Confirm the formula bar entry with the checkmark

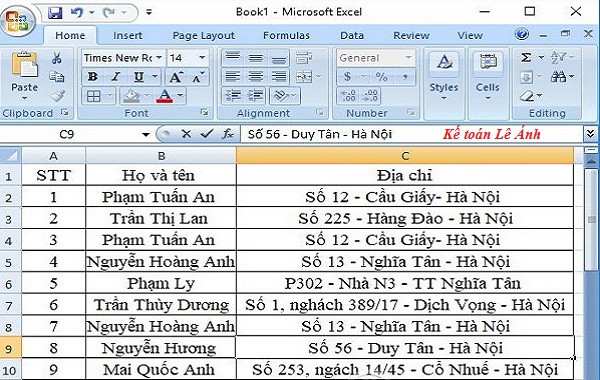point(207,134)
